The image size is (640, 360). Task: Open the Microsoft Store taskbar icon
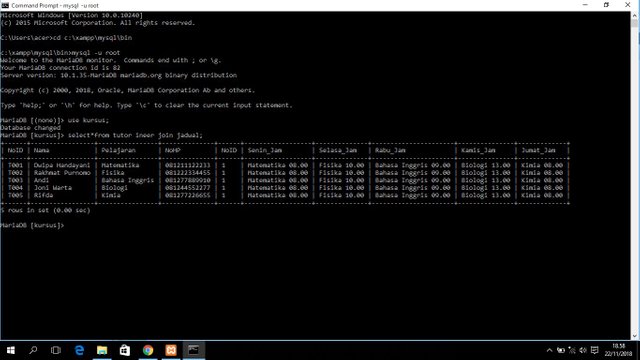(x=125, y=350)
